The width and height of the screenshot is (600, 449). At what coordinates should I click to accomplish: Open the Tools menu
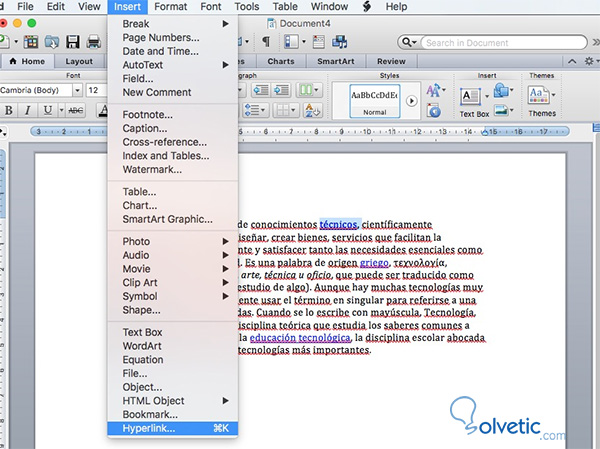tap(247, 7)
